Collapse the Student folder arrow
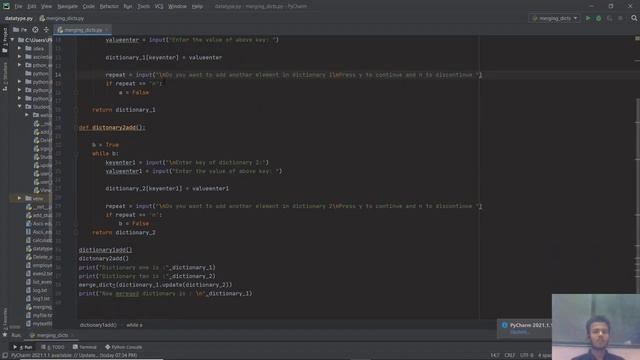The image size is (640, 360). coord(20,107)
